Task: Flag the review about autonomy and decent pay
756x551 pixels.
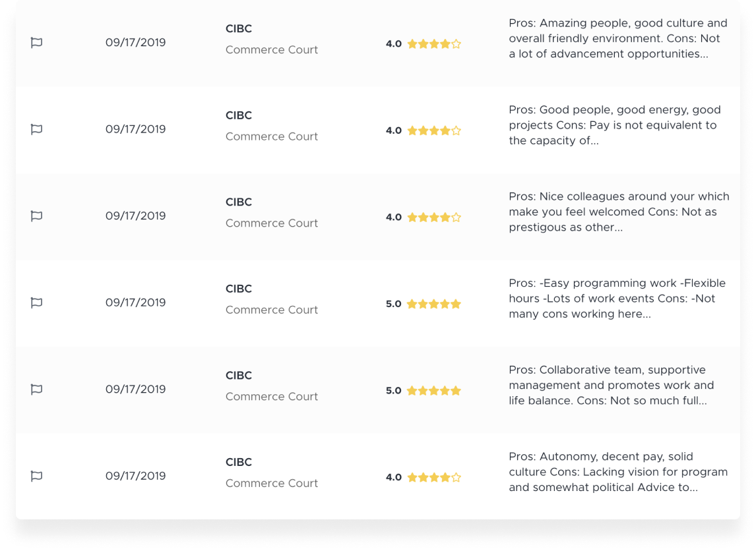Action: (37, 477)
